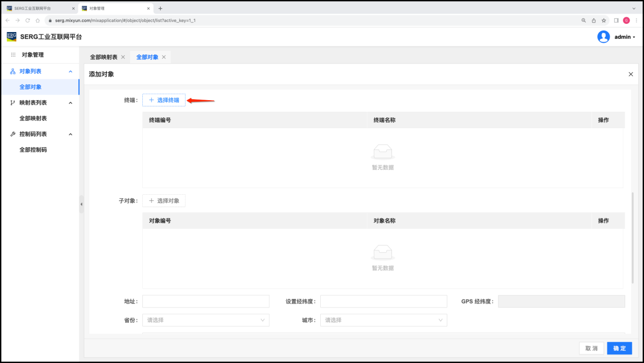Select 全部控制码 in the sidebar
644x363 pixels.
pos(33,150)
